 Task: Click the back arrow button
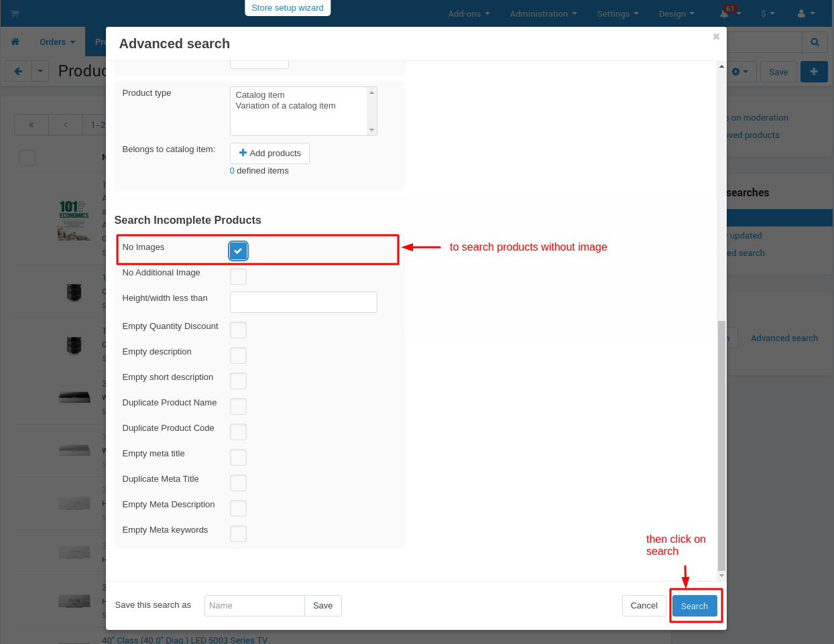pos(18,71)
